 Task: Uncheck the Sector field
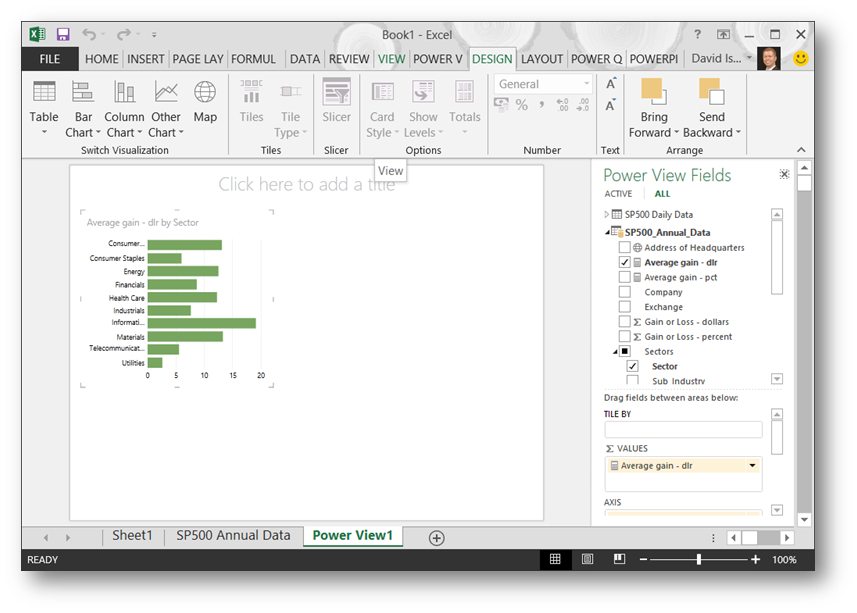click(x=632, y=366)
